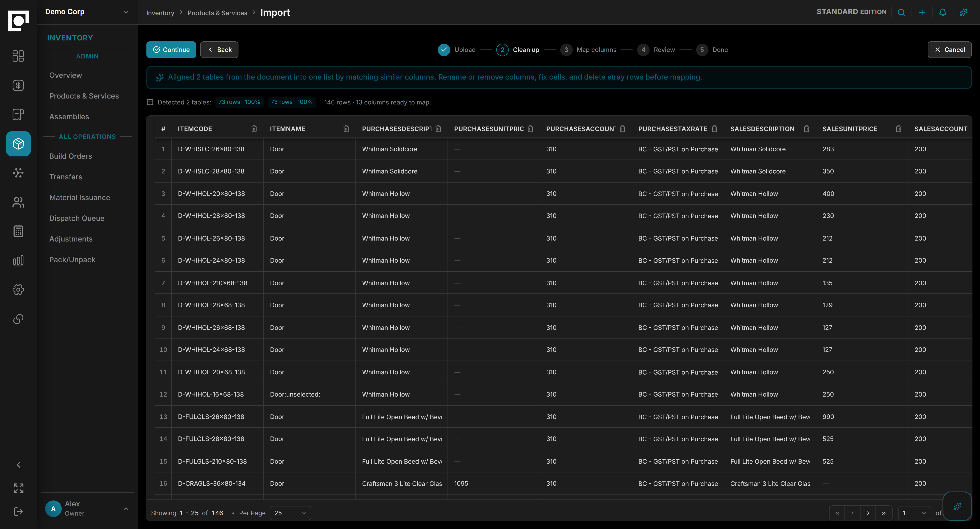Screen dimensions: 980x529
Task: Click Inventory breadcrumb link
Action: coord(160,13)
